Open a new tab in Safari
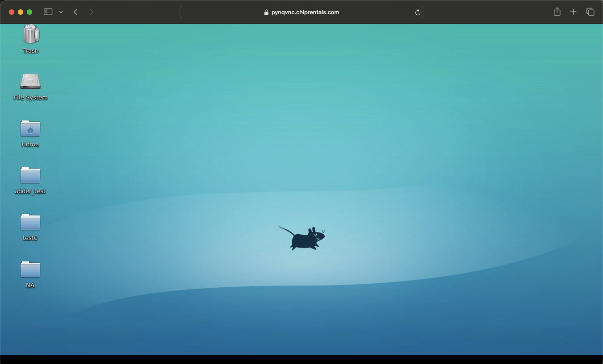This screenshot has width=603, height=364. [x=574, y=12]
